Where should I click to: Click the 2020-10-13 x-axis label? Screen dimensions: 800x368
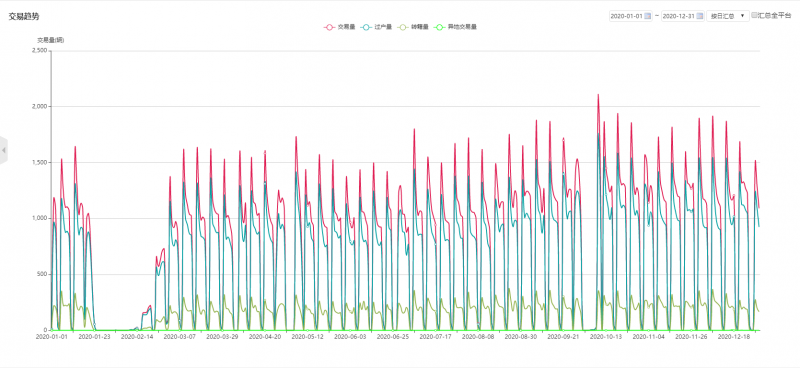pos(606,337)
